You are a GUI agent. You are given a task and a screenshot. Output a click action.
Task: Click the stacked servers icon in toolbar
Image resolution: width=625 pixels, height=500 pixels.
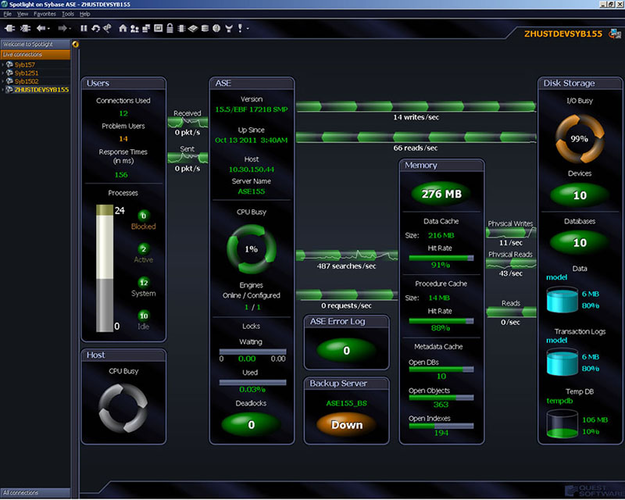pyautogui.click(x=146, y=28)
